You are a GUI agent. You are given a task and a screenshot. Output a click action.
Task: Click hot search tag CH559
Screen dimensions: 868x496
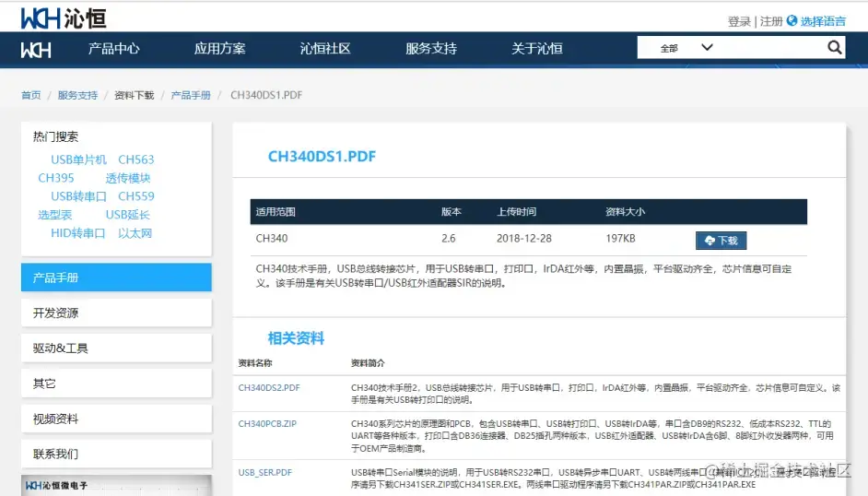(136, 196)
